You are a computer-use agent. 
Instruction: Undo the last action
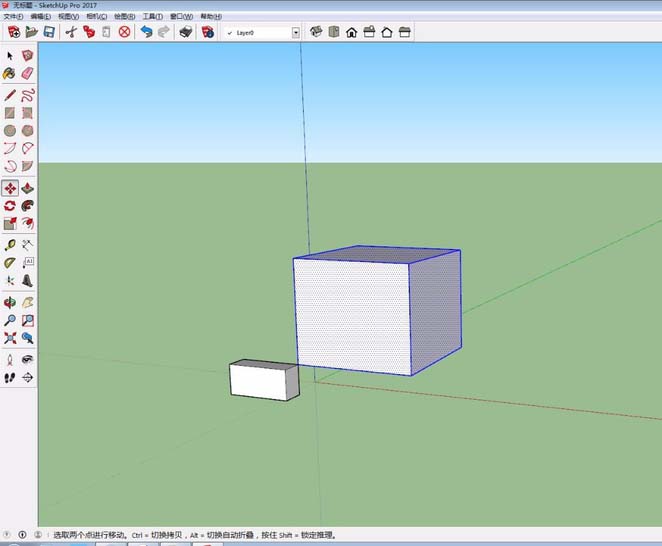point(146,32)
